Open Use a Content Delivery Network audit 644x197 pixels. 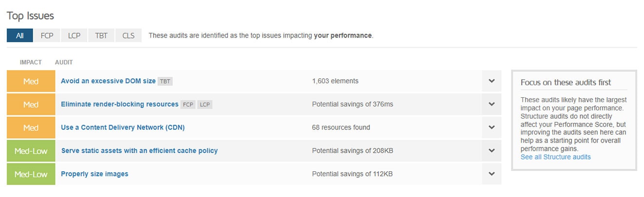123,127
